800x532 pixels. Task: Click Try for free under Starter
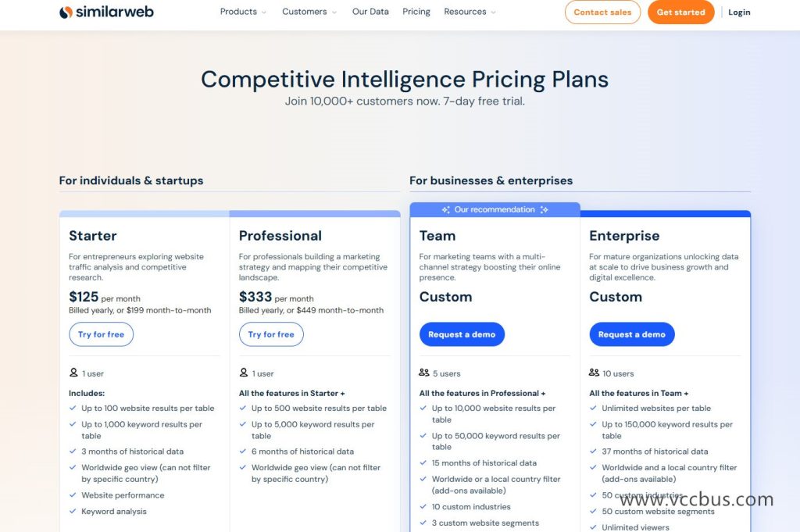coord(101,334)
